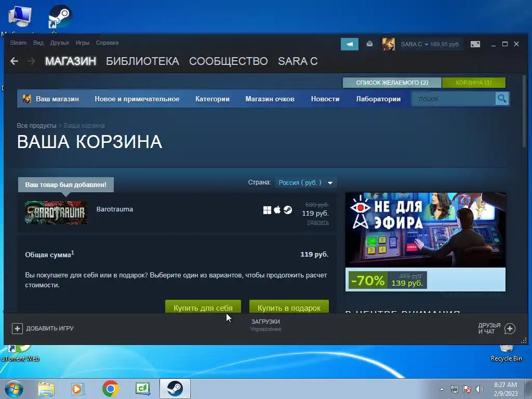Open File Explorer from the taskbar
Image resolution: width=532 pixels, height=399 pixels.
[46, 389]
